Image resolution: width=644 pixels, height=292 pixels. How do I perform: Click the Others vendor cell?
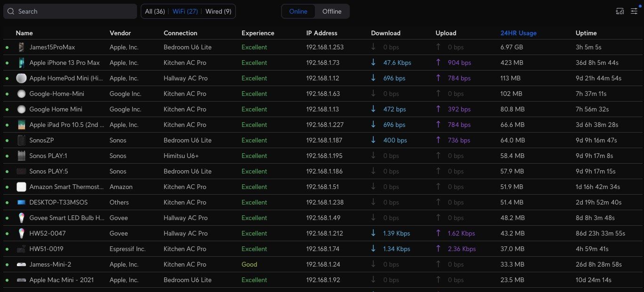click(119, 202)
